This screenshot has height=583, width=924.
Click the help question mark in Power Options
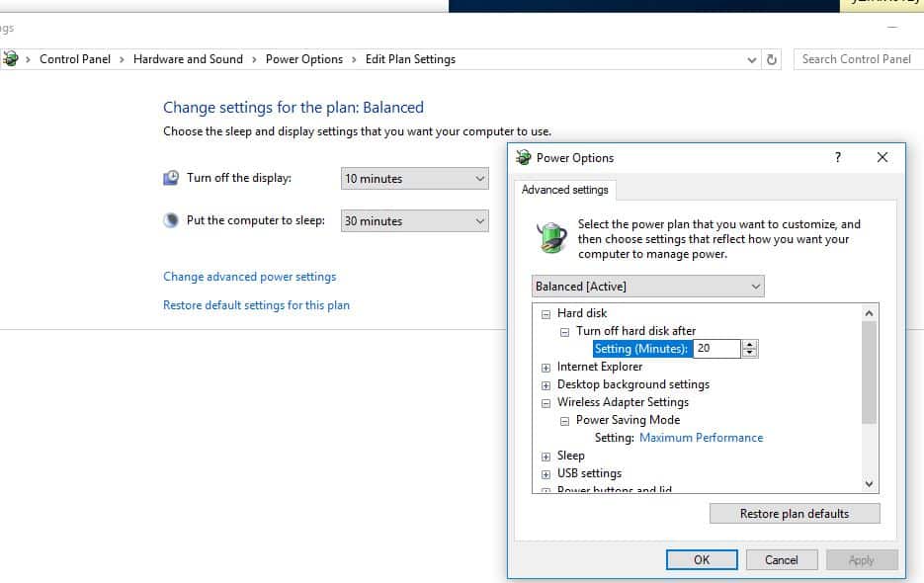tap(838, 157)
